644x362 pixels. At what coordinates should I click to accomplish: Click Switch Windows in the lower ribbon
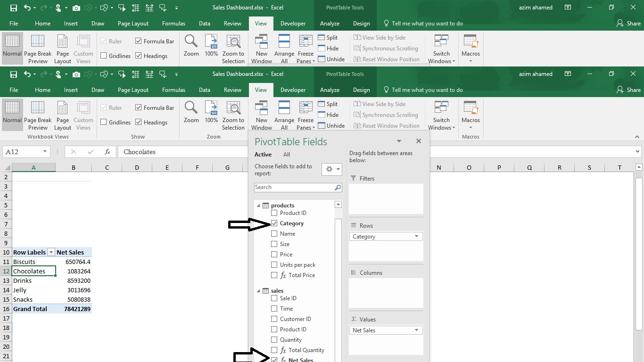click(442, 115)
